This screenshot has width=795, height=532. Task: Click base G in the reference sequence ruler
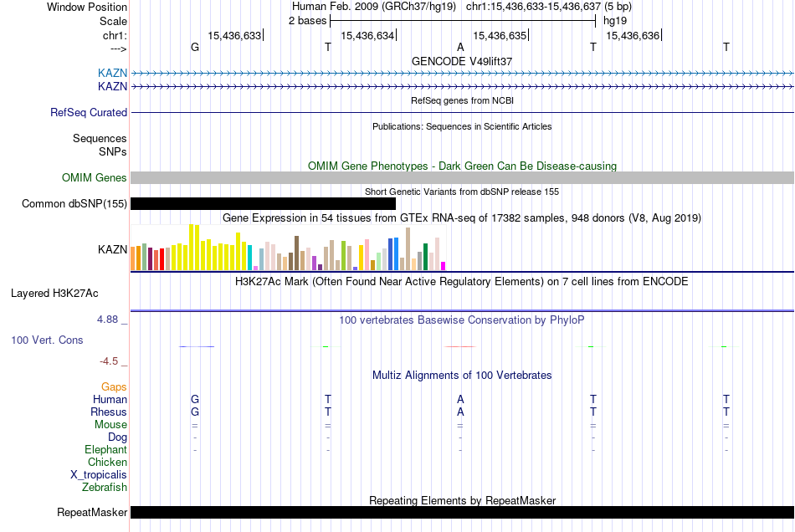(x=195, y=47)
